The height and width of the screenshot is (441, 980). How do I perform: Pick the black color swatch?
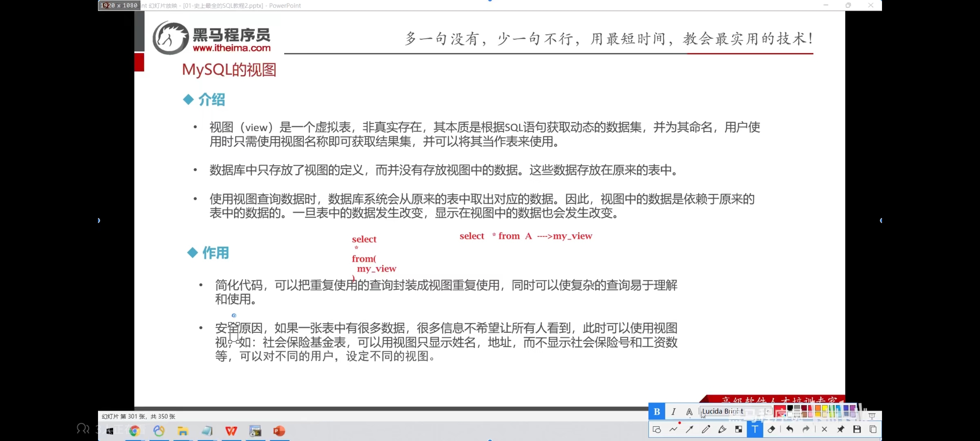point(790,408)
